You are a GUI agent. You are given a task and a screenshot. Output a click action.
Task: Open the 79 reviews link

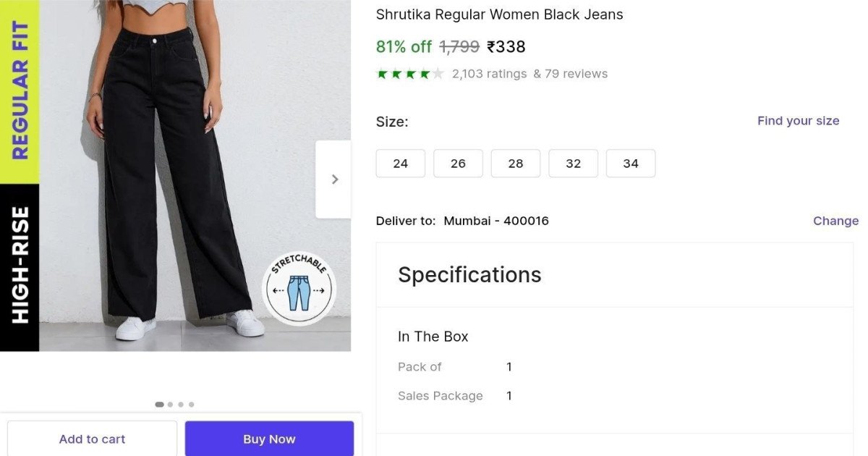coord(576,74)
